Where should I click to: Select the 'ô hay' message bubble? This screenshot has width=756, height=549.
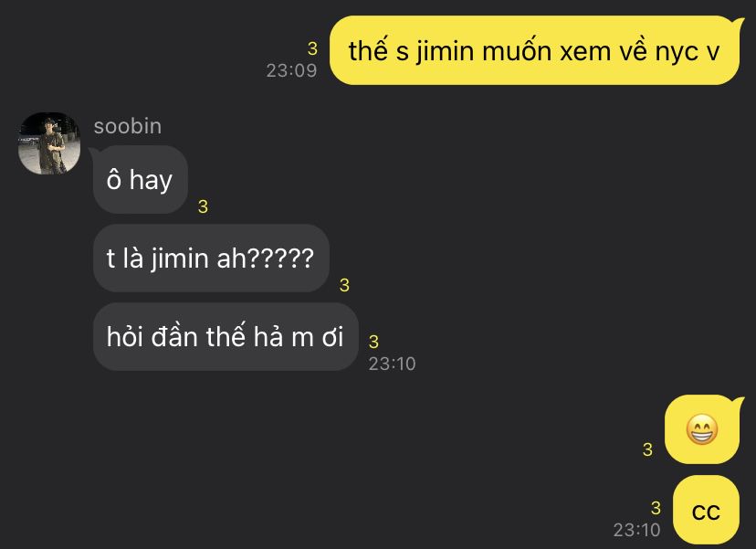[x=140, y=180]
